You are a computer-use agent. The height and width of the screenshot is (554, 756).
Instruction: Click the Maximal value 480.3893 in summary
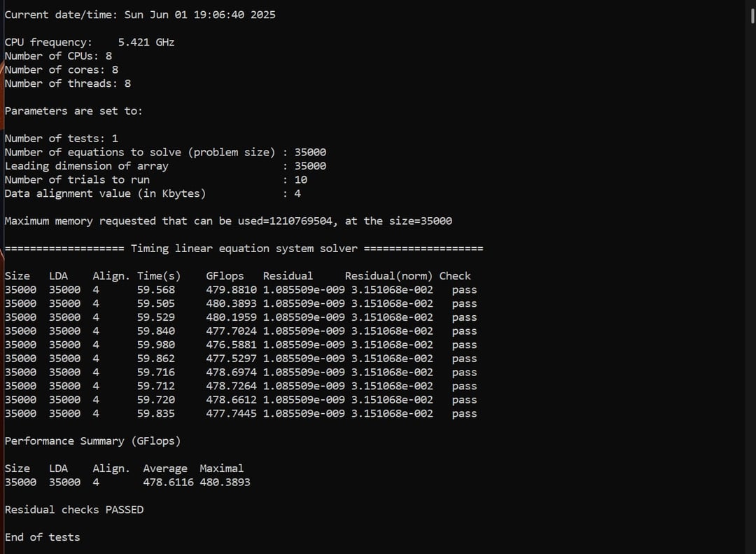(x=225, y=482)
